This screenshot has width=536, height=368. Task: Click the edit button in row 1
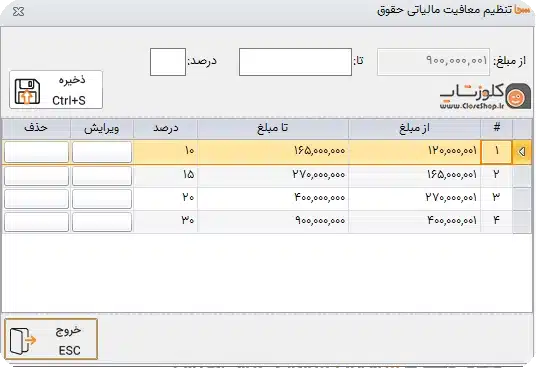102,152
